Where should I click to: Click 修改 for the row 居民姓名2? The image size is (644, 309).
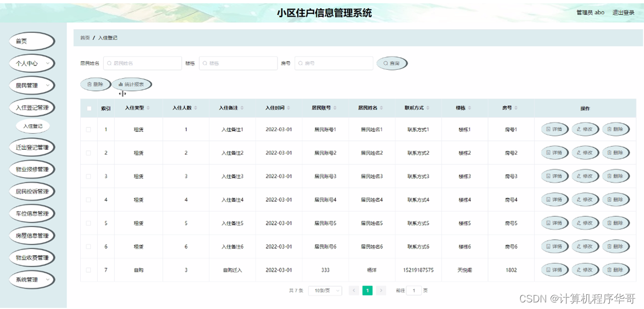point(585,153)
